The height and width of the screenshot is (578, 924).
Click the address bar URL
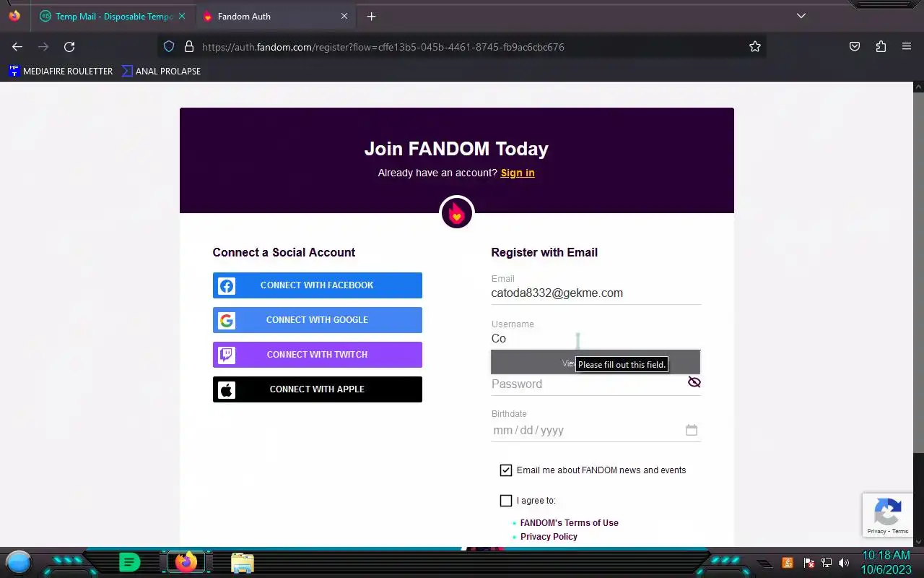[x=383, y=47]
